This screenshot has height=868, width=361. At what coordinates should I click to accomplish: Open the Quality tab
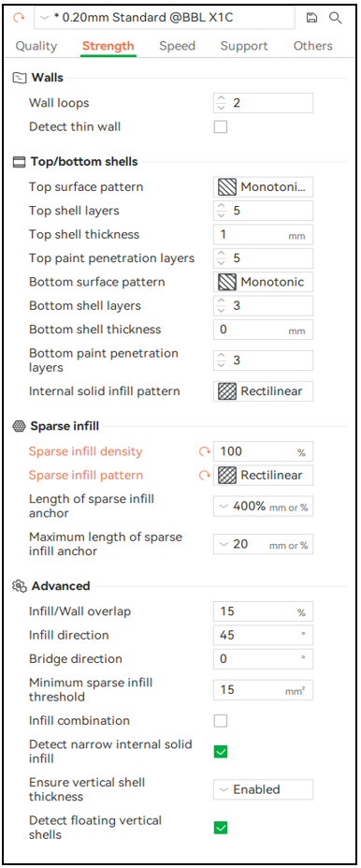(x=36, y=46)
